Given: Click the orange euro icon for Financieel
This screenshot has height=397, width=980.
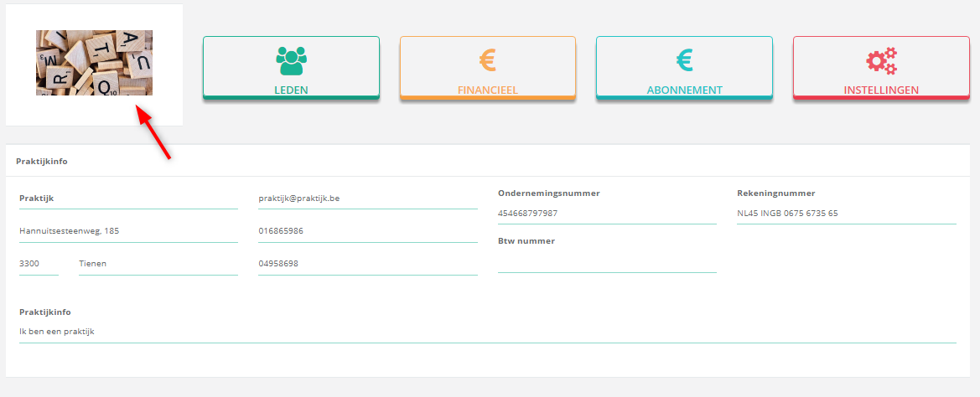Looking at the screenshot, I should (487, 60).
